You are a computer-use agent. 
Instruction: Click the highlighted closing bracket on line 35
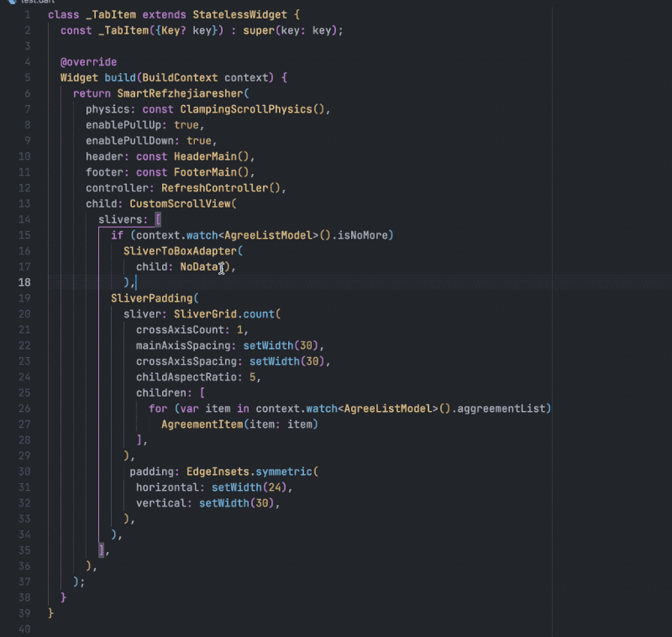point(102,550)
